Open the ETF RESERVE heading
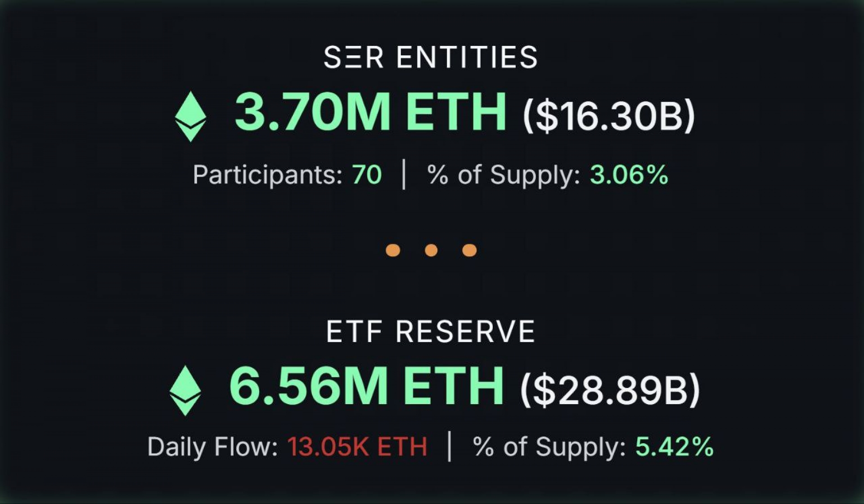This screenshot has width=864, height=504. click(431, 331)
